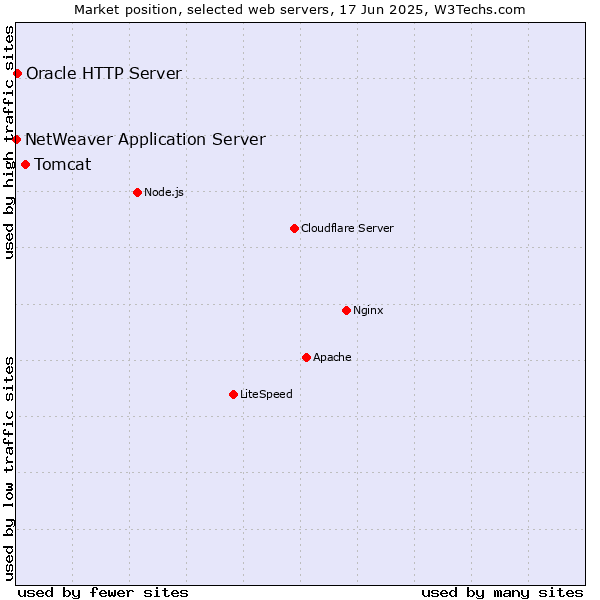Click the 'used by fewer sites' axis label
Screen dimensions: 600x600
(103, 593)
